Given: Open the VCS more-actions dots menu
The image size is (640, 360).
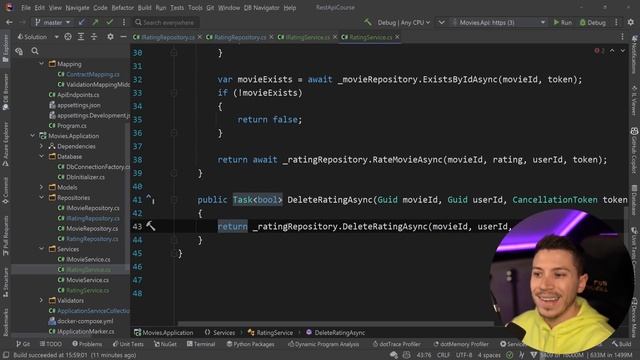Looking at the screenshot, I should [x=124, y=22].
